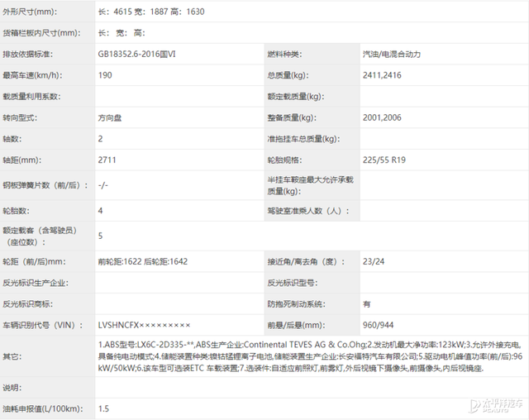This screenshot has height=420, width=529.
Task: Select the ABS value 有
Action: [366, 304]
